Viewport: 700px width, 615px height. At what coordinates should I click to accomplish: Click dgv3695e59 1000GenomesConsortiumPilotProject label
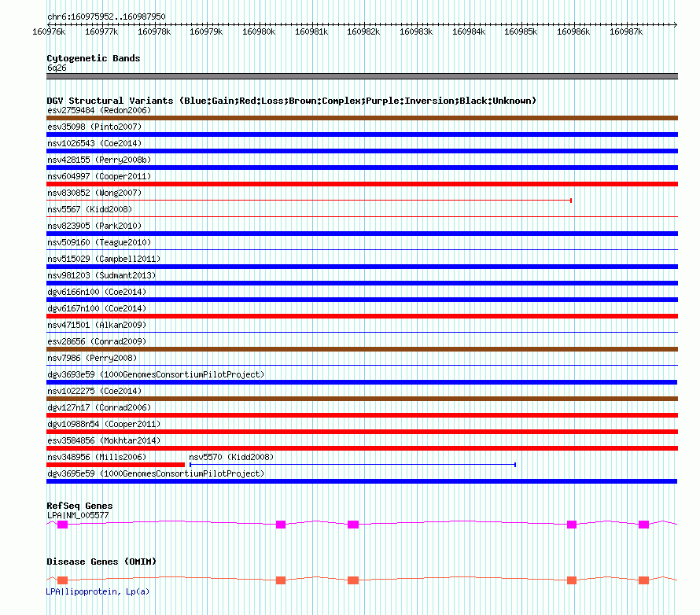[x=156, y=473]
